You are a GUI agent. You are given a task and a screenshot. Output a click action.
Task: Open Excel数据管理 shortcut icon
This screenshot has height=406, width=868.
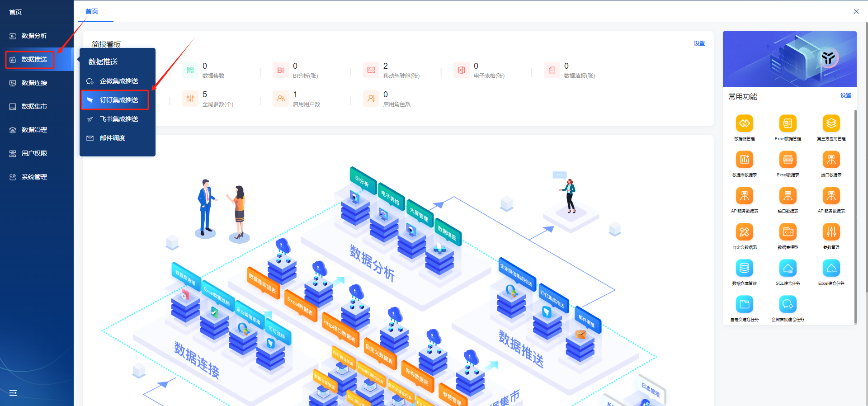coord(788,123)
